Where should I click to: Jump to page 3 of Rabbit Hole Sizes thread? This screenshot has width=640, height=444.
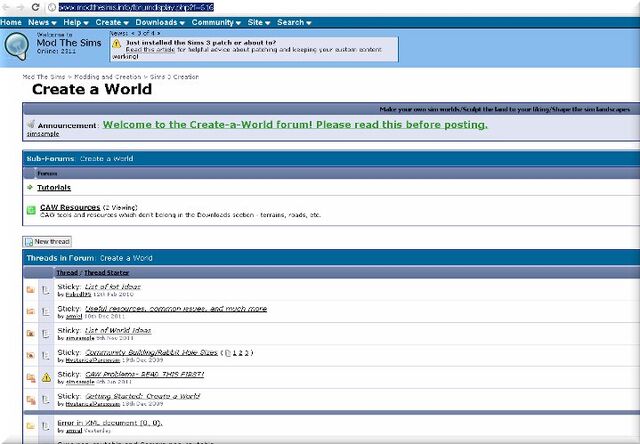[247, 353]
